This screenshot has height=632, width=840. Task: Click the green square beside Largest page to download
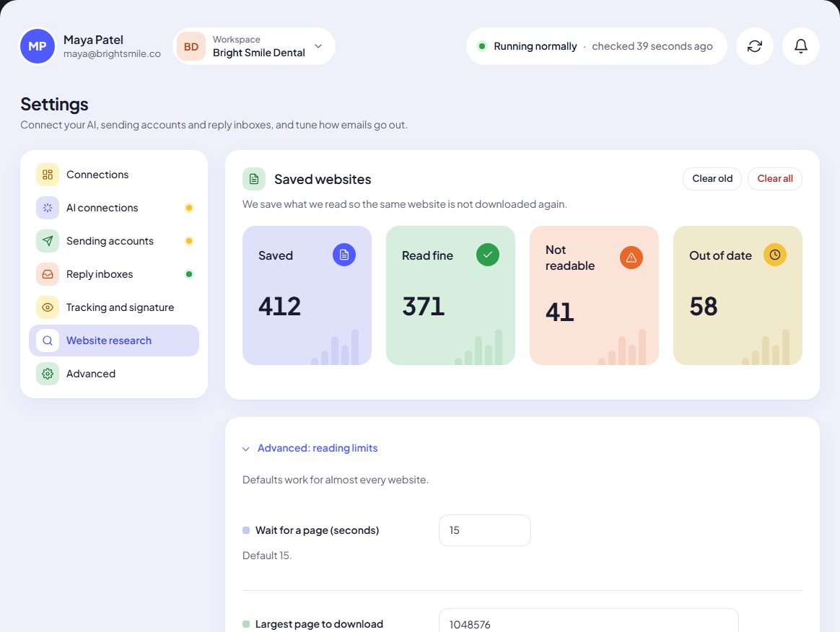(x=246, y=624)
